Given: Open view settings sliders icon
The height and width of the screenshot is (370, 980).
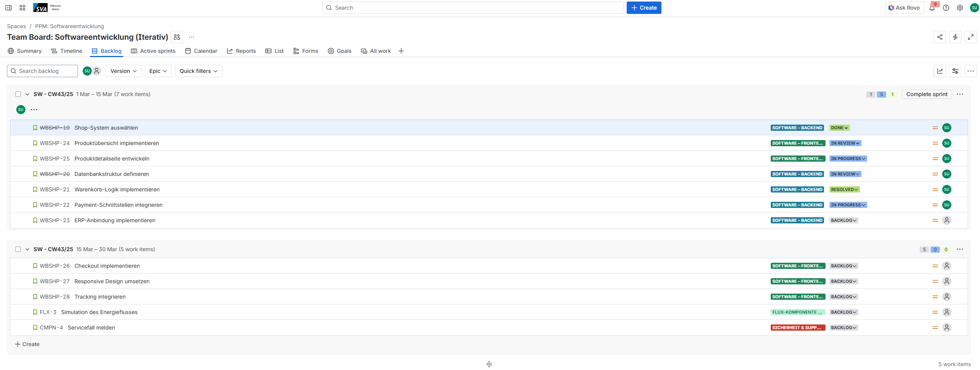Looking at the screenshot, I should 955,71.
